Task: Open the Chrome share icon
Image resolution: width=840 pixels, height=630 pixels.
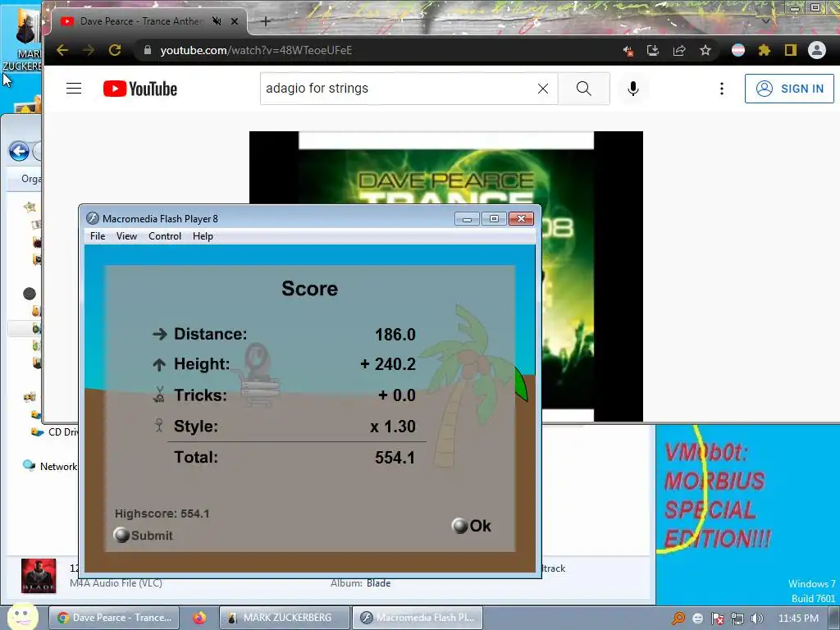Action: [678, 50]
